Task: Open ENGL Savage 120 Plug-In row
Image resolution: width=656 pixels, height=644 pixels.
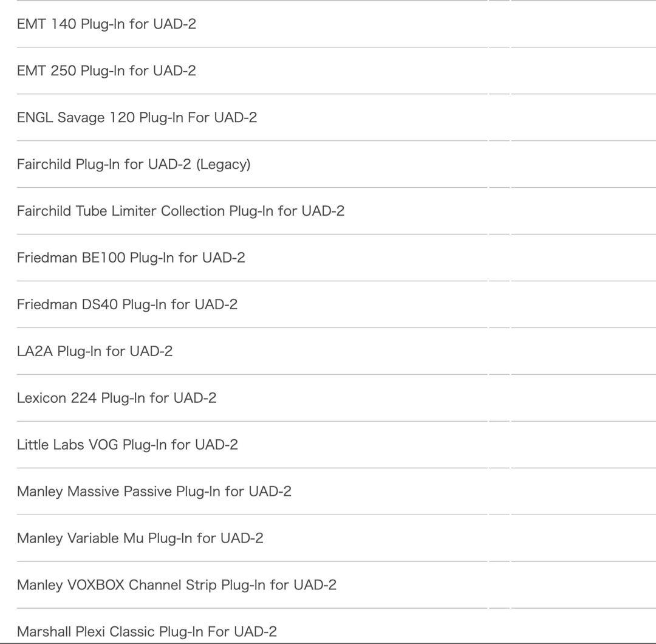Action: tap(137, 118)
